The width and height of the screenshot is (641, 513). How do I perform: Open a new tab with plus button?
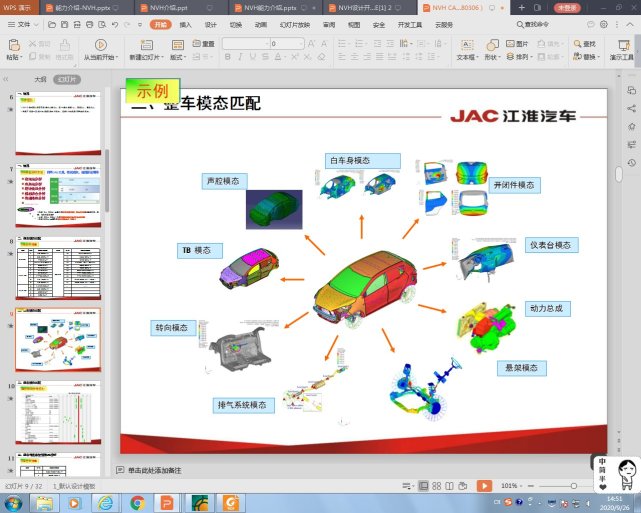point(521,7)
